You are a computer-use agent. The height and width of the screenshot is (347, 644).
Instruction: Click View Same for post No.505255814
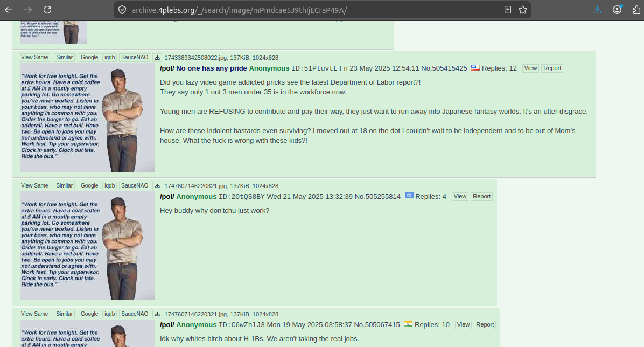34,186
